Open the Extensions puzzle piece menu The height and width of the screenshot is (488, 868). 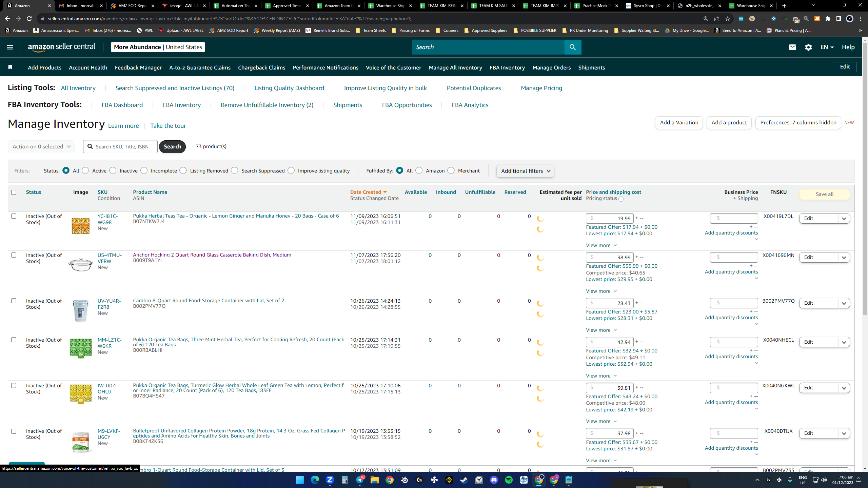tap(828, 19)
